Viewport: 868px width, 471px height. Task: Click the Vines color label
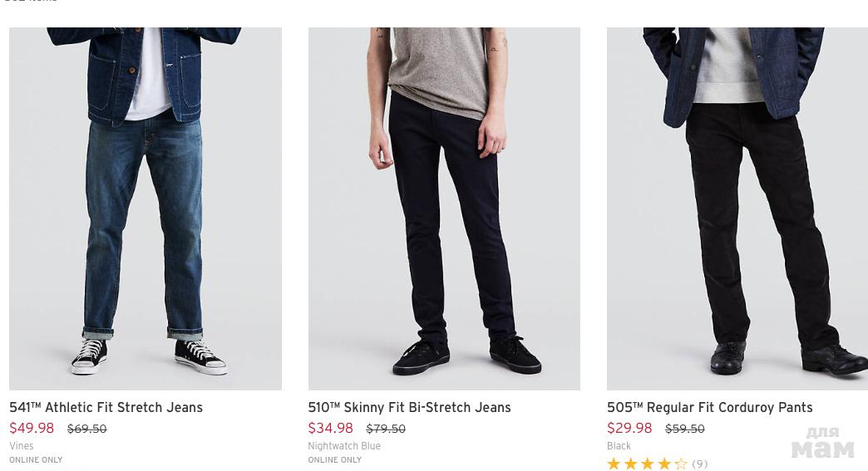(x=22, y=446)
